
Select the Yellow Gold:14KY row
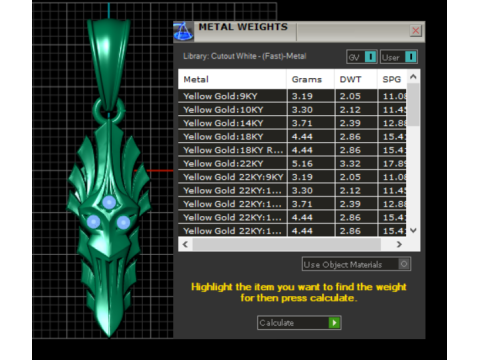[292, 123]
